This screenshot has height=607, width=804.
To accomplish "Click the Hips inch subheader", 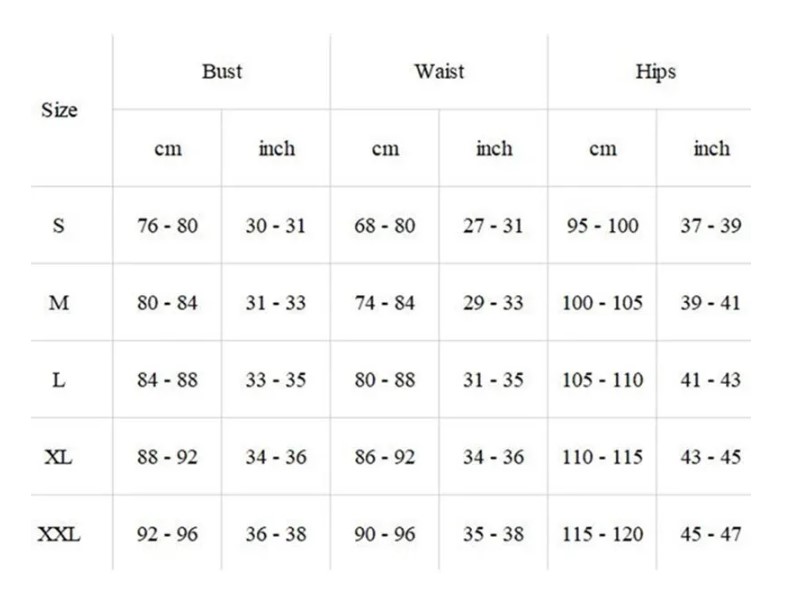I will click(x=711, y=149).
